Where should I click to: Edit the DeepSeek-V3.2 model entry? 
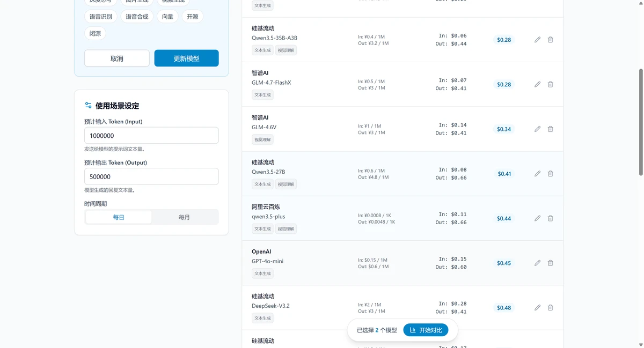click(x=537, y=307)
